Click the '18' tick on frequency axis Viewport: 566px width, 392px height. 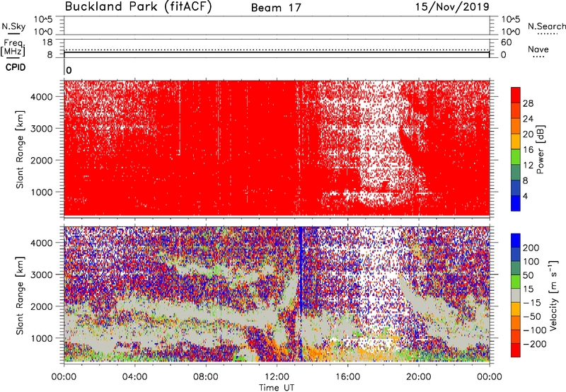click(x=47, y=42)
